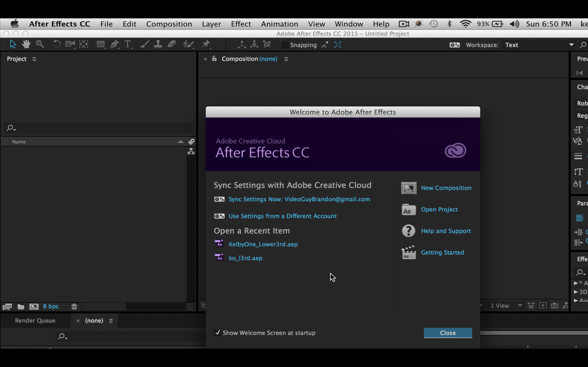Viewport: 588px width, 367px height.
Task: Enable the composition lock icon
Action: [x=214, y=59]
